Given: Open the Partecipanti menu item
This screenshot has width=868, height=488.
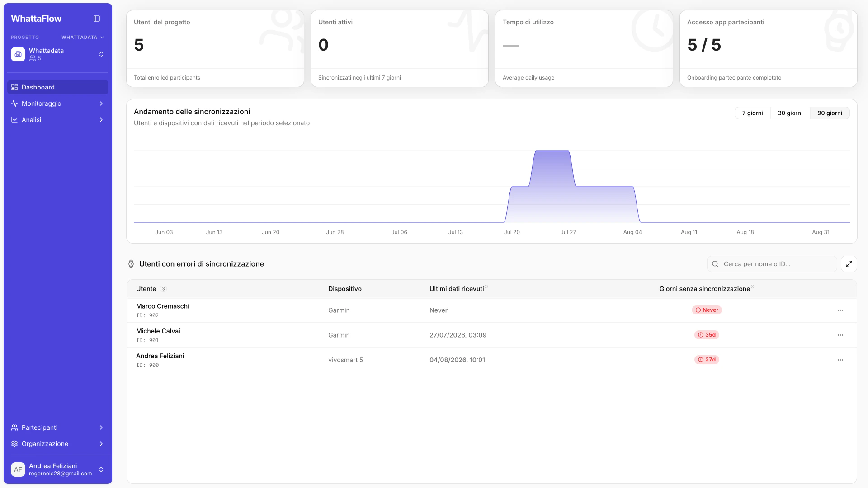Looking at the screenshot, I should (x=58, y=427).
